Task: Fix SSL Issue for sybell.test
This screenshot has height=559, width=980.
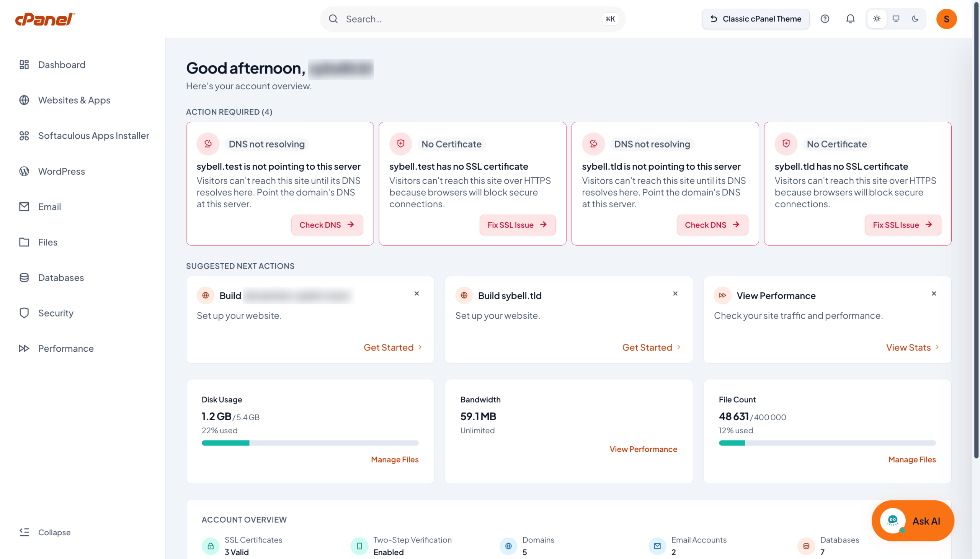Action: (517, 225)
